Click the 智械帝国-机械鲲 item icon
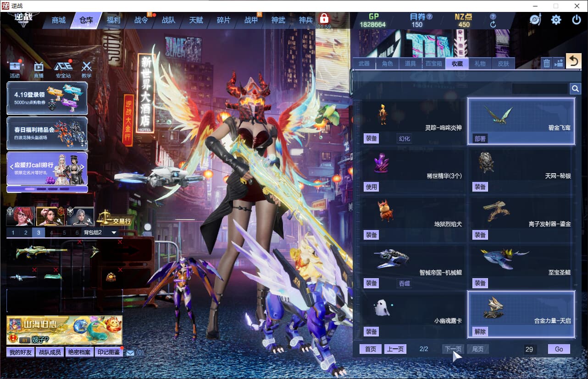The image size is (588, 379). 391,259
